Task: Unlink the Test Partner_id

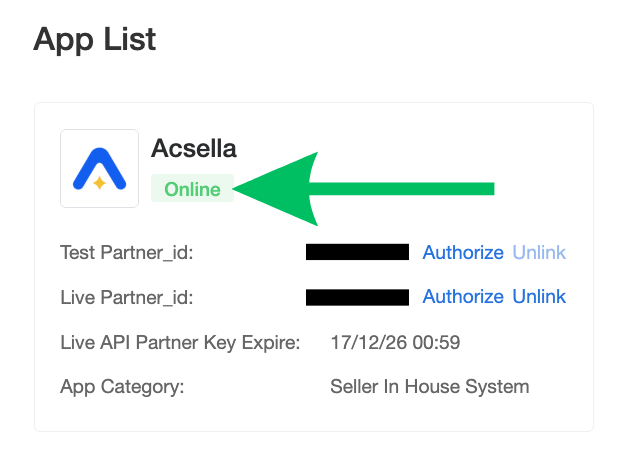Action: click(x=539, y=253)
